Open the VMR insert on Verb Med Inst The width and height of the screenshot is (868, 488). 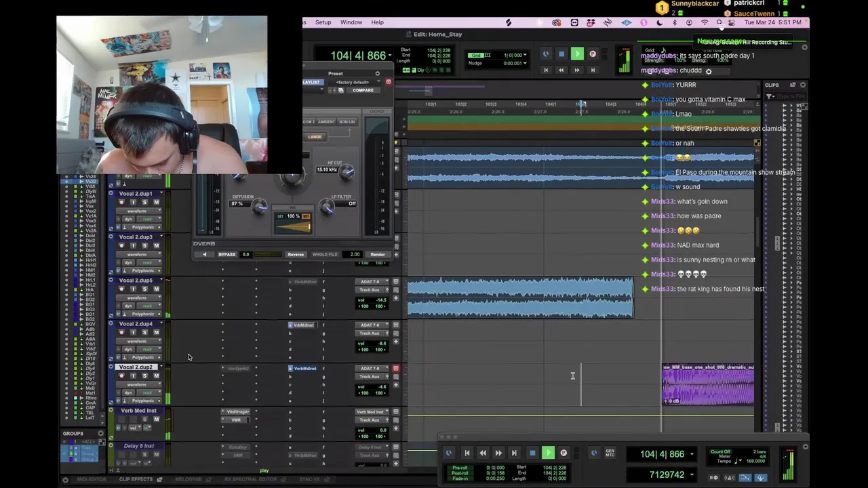coord(236,420)
